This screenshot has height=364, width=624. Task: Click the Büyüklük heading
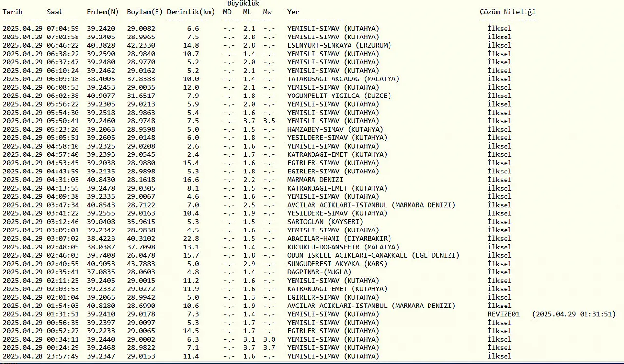pos(243,3)
